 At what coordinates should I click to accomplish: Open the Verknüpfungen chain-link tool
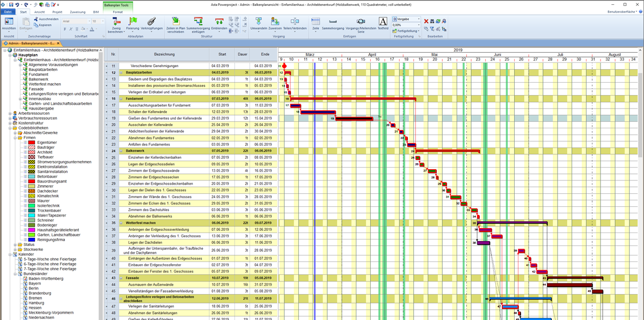pyautogui.click(x=153, y=21)
